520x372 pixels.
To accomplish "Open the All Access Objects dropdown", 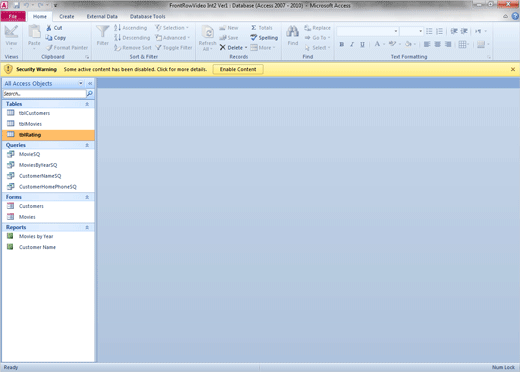I will [81, 83].
